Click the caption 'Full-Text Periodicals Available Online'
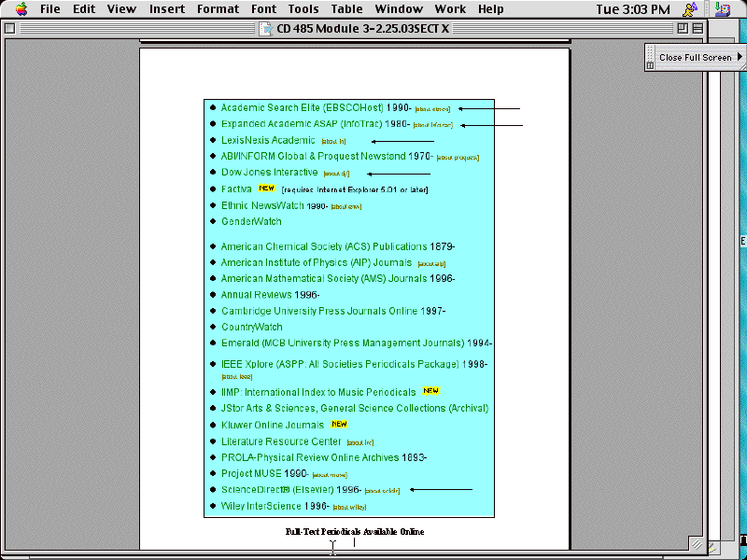747x560 pixels. [x=355, y=531]
